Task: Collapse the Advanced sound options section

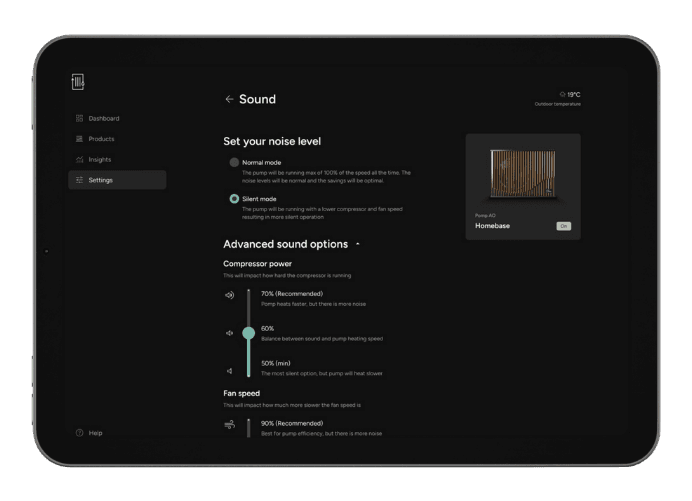Action: [357, 245]
